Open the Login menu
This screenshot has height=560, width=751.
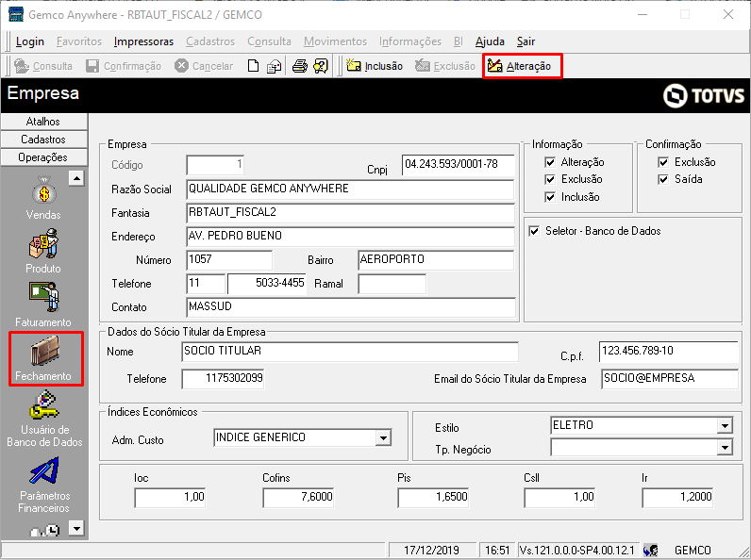29,41
